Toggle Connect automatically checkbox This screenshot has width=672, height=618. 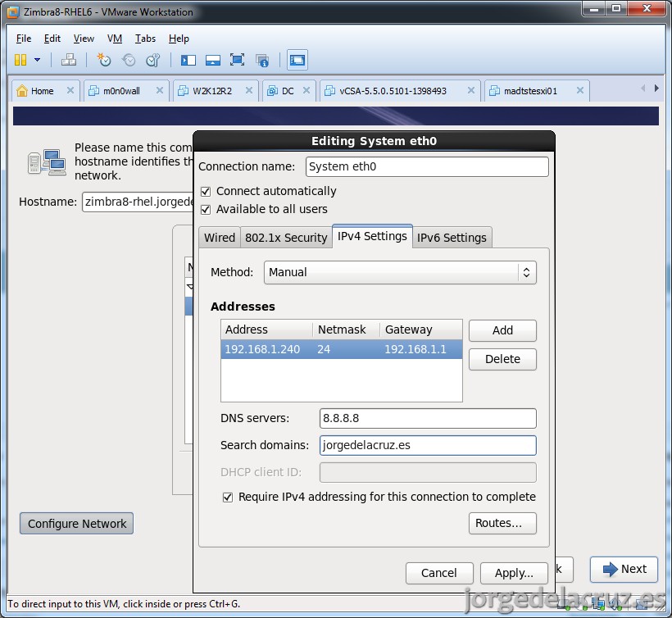coord(206,192)
